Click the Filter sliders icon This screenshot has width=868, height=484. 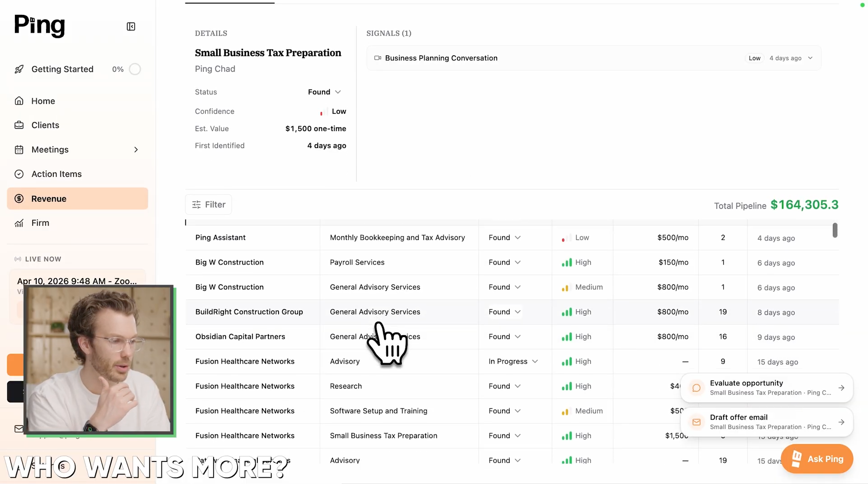click(x=196, y=205)
